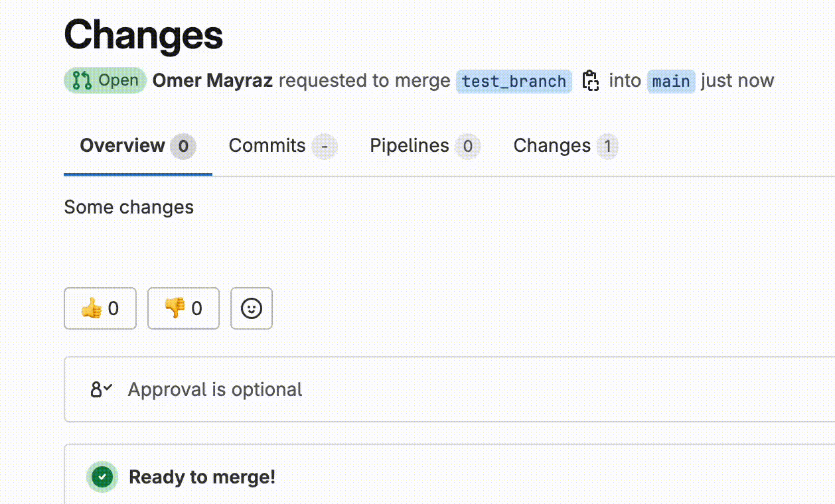
Task: Open the test_branch branch link
Action: tap(513, 81)
